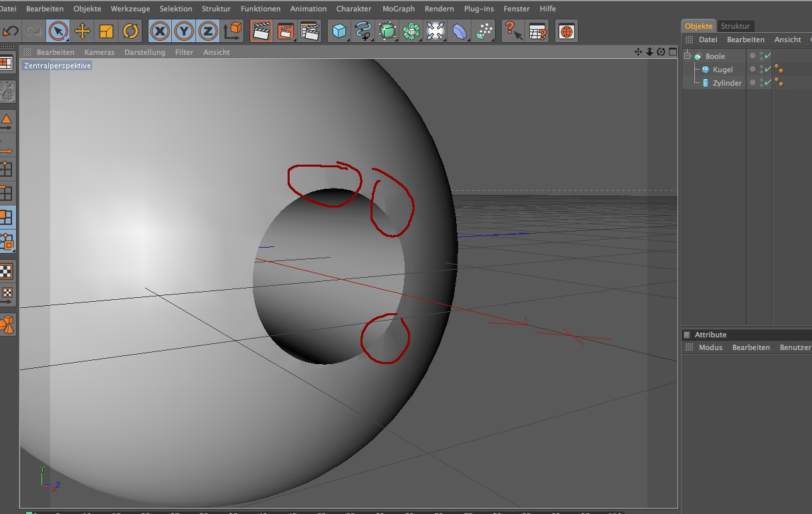The width and height of the screenshot is (812, 514).
Task: Activate the Scale tool icon
Action: coord(106,31)
